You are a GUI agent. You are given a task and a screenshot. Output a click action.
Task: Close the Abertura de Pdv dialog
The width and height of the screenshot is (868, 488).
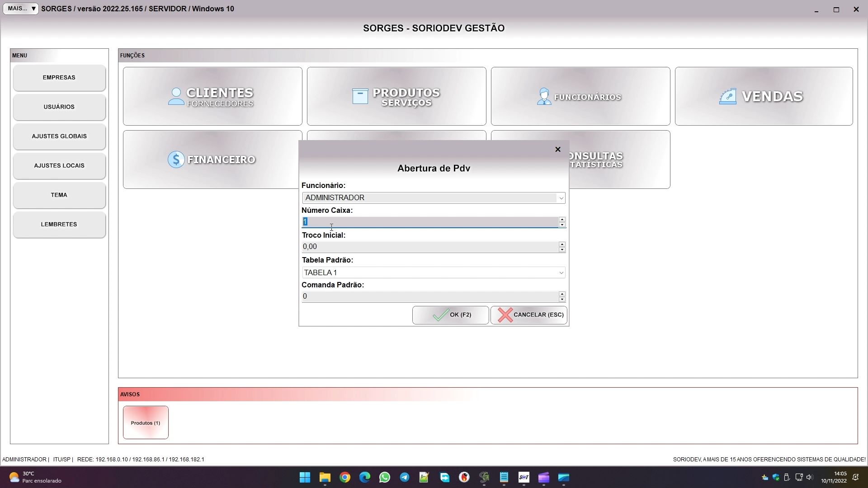point(557,150)
